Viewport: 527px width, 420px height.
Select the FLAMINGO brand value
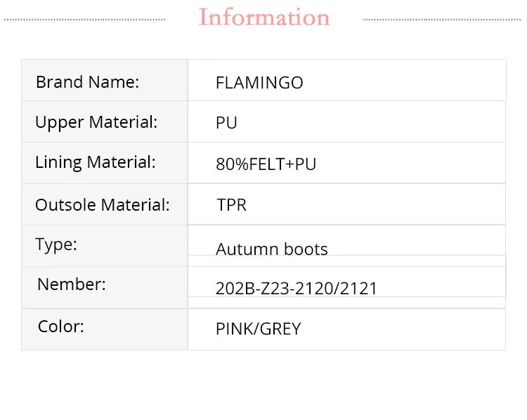259,83
